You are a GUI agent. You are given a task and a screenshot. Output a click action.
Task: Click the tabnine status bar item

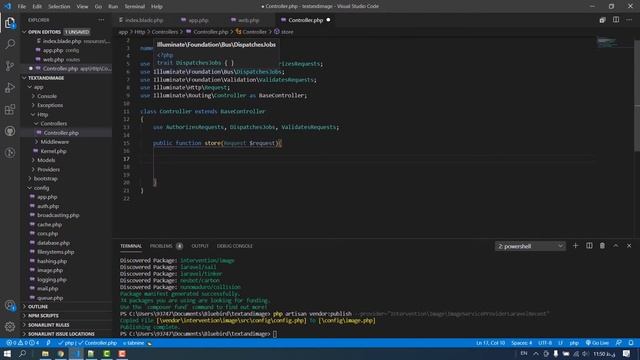tap(137, 343)
